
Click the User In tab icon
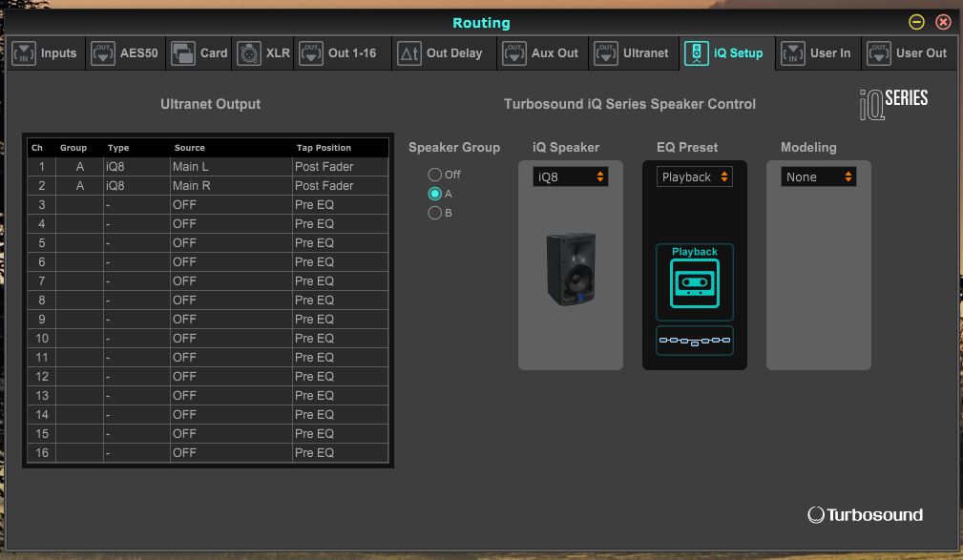tap(793, 53)
